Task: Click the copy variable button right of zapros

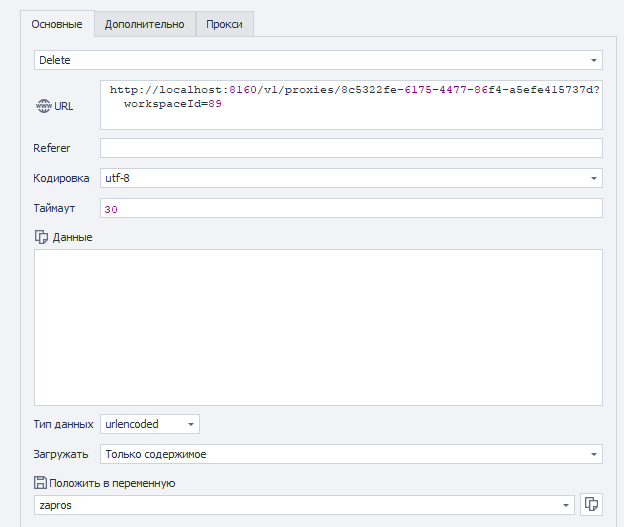Action: tap(591, 505)
